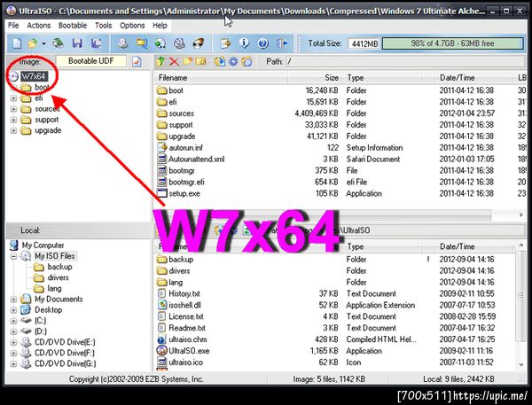Click the Bootable UDF image type field
The width and height of the screenshot is (532, 405).
coord(91,61)
